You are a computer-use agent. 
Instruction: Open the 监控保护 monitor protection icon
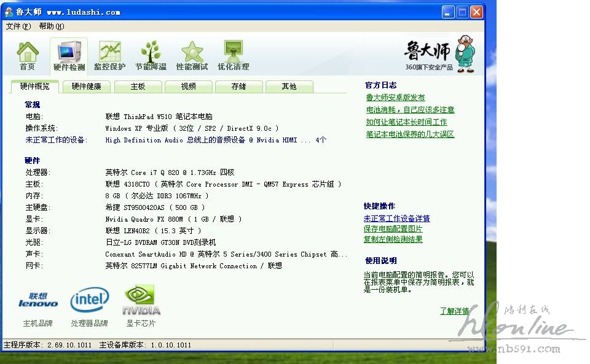tap(110, 56)
